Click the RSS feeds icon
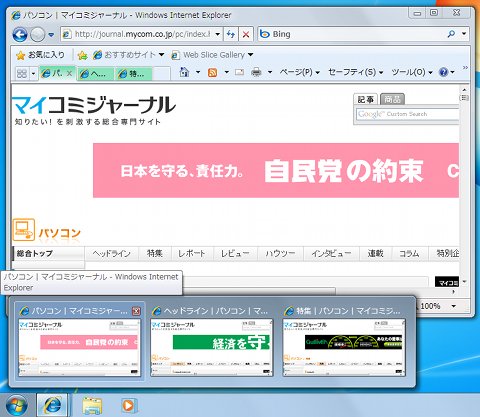Screen dimensions: 480x417 click(x=212, y=72)
